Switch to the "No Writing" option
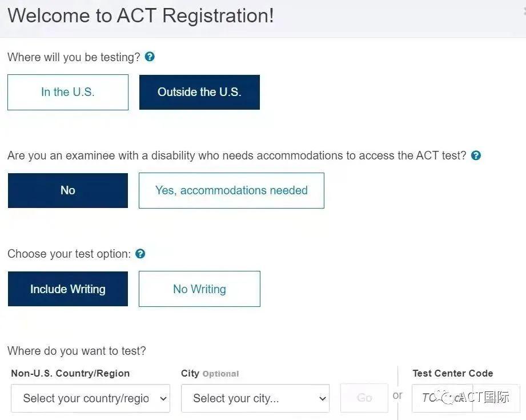Screen dimensions: 526x420 (199, 289)
